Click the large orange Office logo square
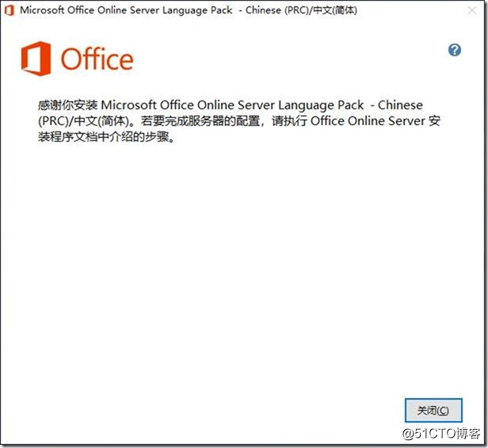The width and height of the screenshot is (488, 448). pyautogui.click(x=36, y=59)
